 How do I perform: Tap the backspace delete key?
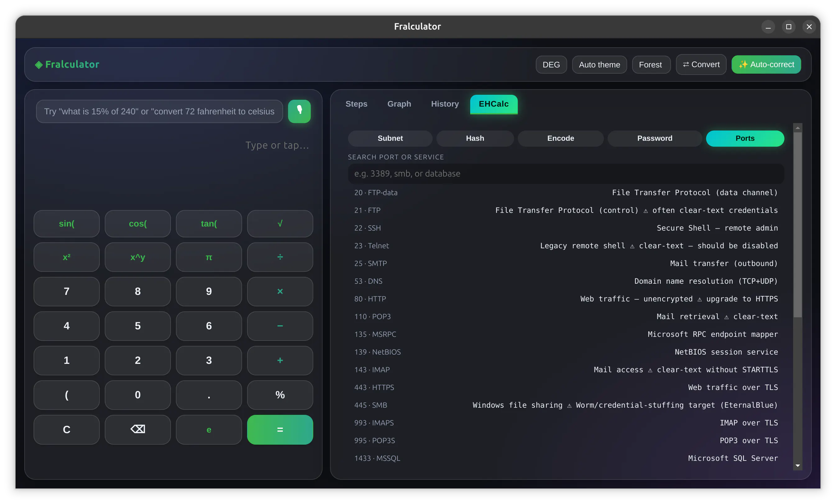click(x=138, y=429)
